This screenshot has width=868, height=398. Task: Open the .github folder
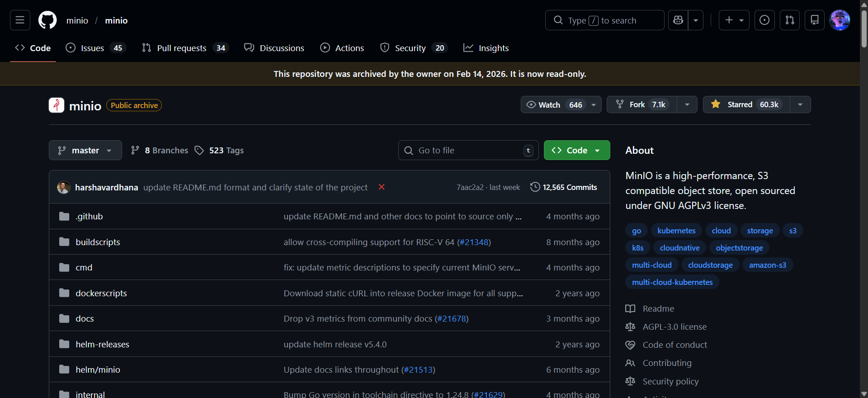pos(90,217)
